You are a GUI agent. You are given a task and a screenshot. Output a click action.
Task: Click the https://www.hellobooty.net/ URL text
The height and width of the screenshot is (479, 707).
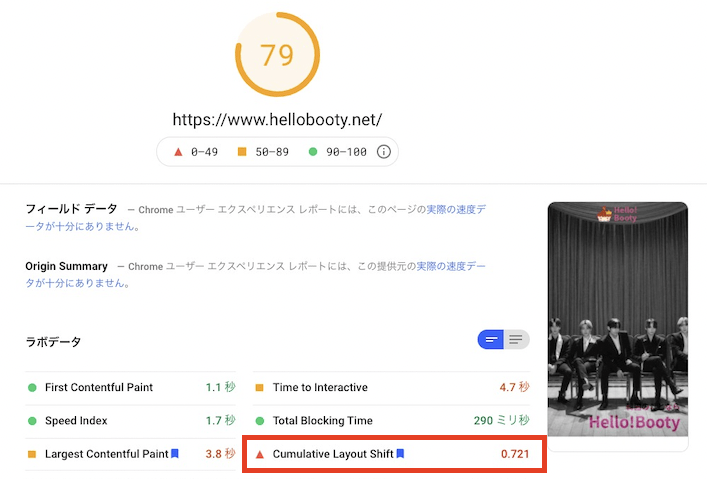click(x=277, y=119)
